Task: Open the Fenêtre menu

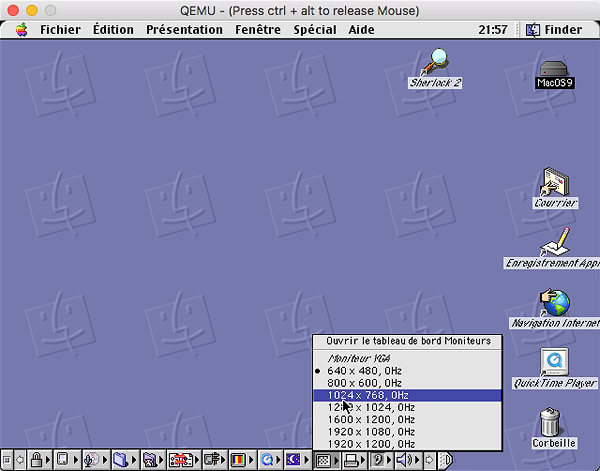Action: 258,30
